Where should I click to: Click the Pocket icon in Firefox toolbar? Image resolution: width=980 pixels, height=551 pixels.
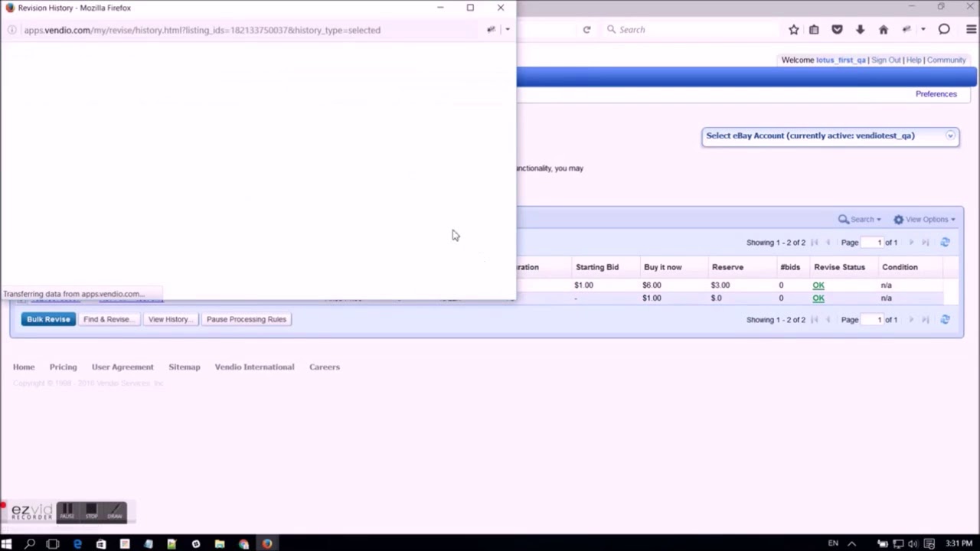pos(837,29)
